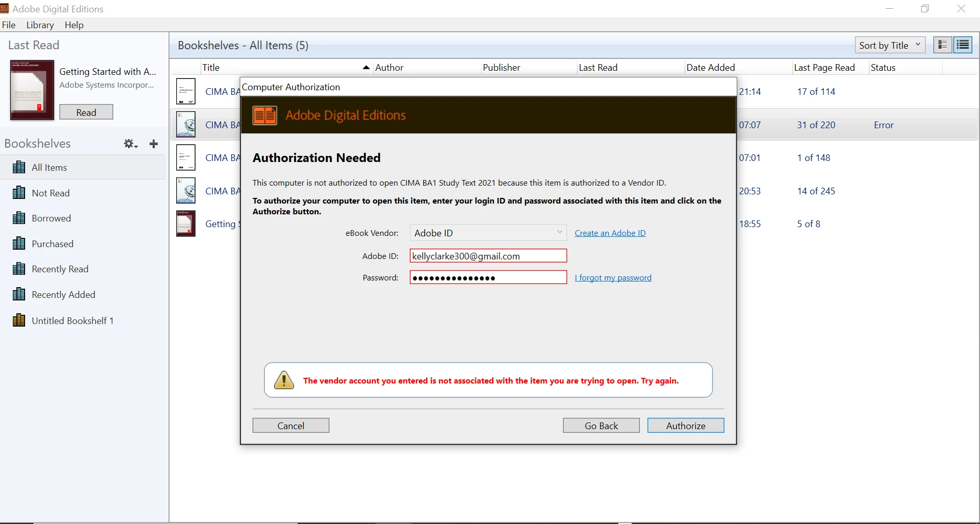980x524 pixels.
Task: Open Create an Adobe ID link
Action: (x=610, y=233)
